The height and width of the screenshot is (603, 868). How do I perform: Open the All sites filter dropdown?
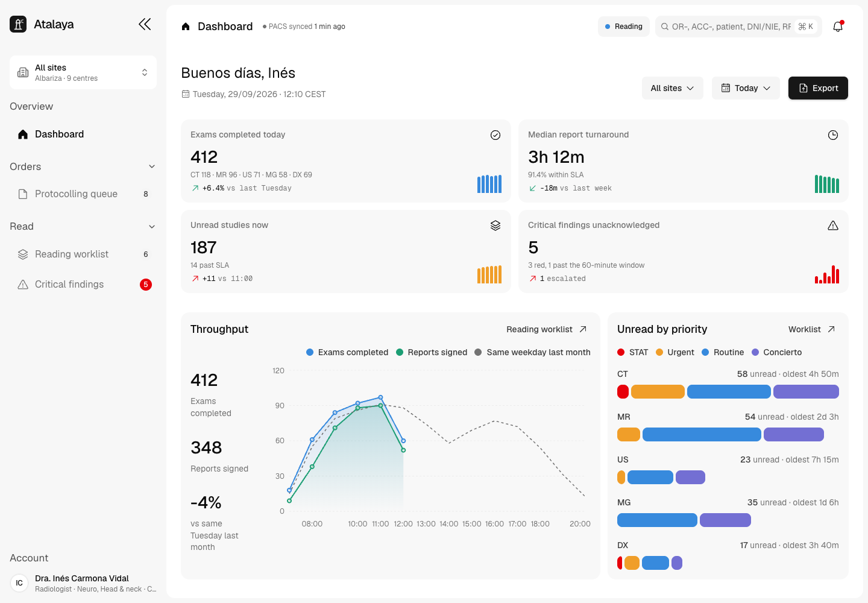coord(673,88)
